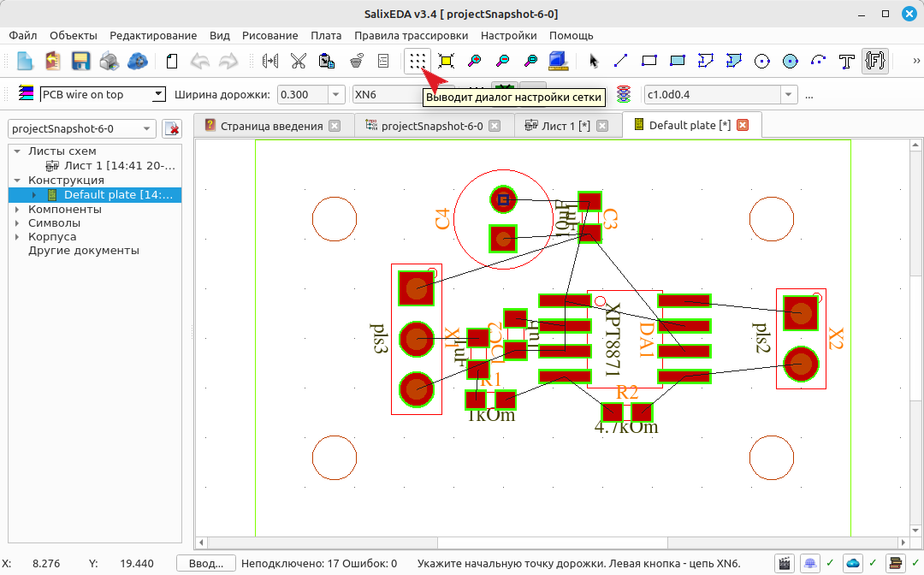This screenshot has height=575, width=924.
Task: Choose the line drawing tool
Action: 620,61
